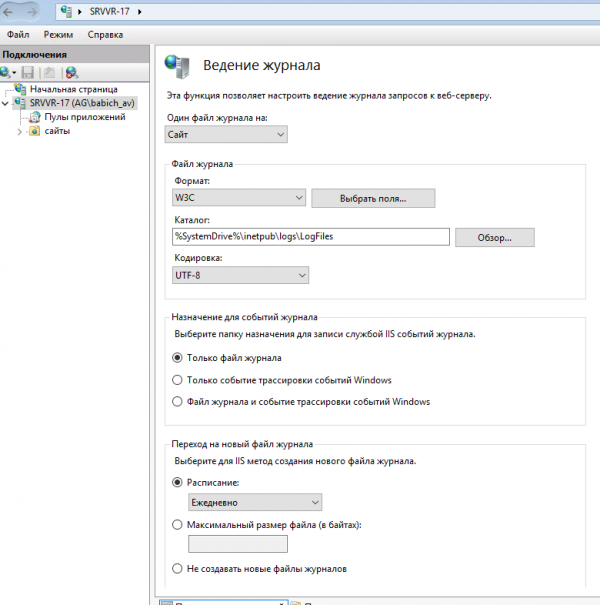Click the сайты folder icon in tree

click(35, 131)
